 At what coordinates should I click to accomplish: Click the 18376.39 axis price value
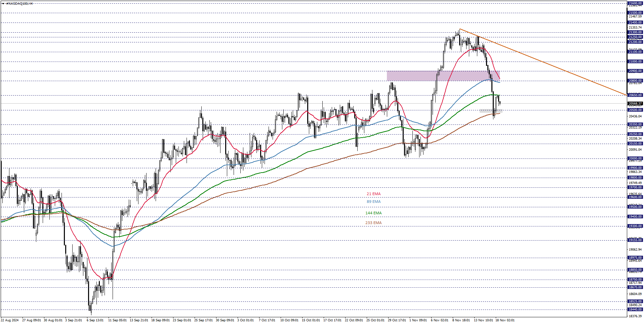635,316
